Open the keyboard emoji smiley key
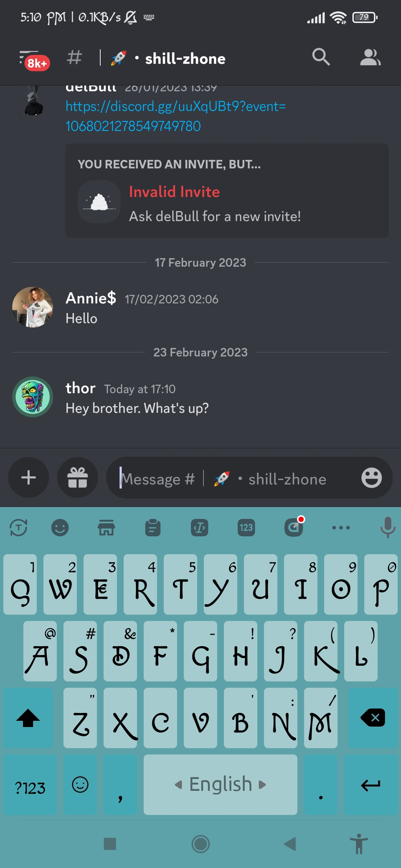 tap(80, 785)
